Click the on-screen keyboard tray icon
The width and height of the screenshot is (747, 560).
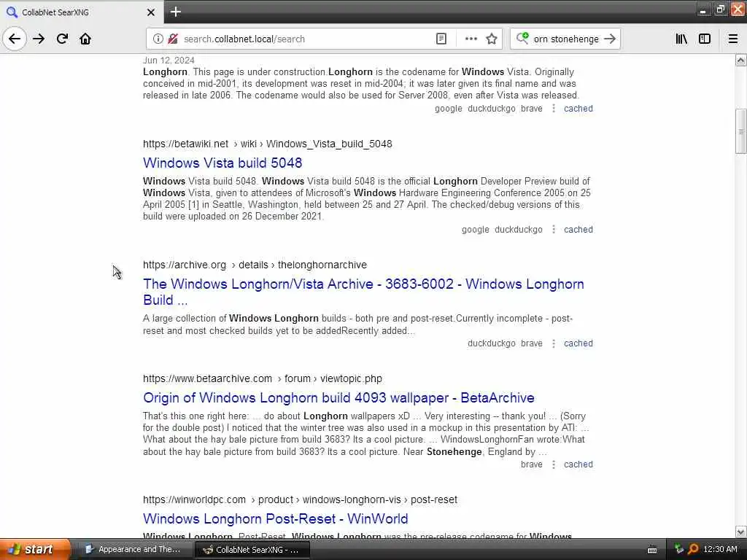(652, 550)
